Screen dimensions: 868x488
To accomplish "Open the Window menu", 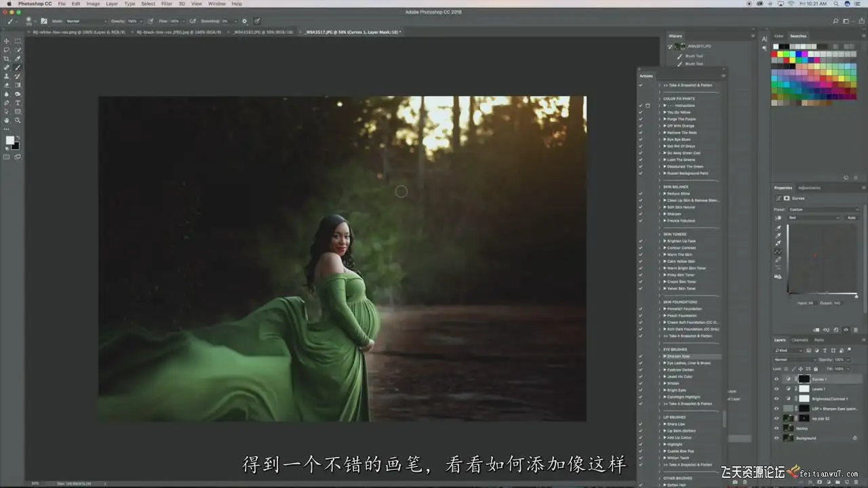I will 217,4.
